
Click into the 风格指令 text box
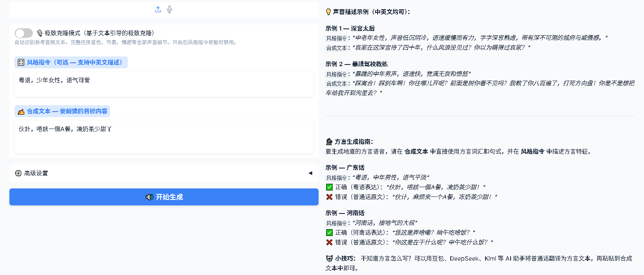click(x=164, y=84)
